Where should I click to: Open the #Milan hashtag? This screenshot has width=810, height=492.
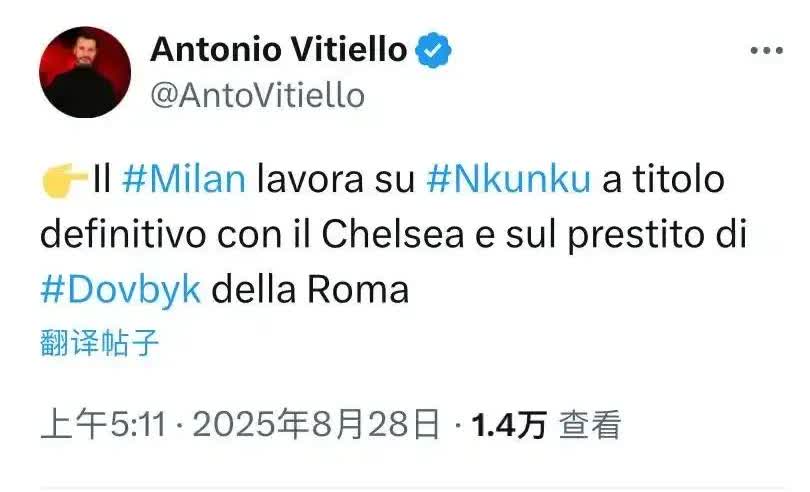[183, 181]
